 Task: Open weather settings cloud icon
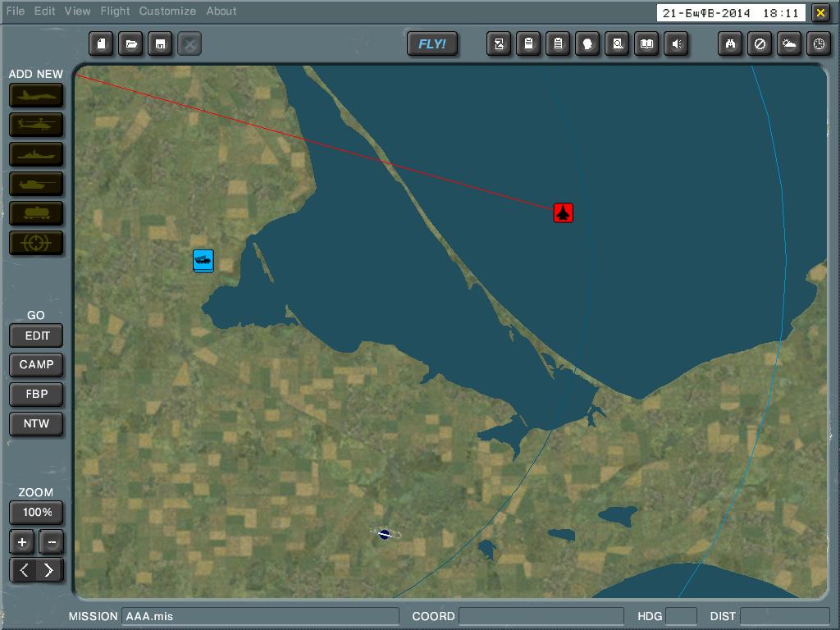tap(789, 44)
